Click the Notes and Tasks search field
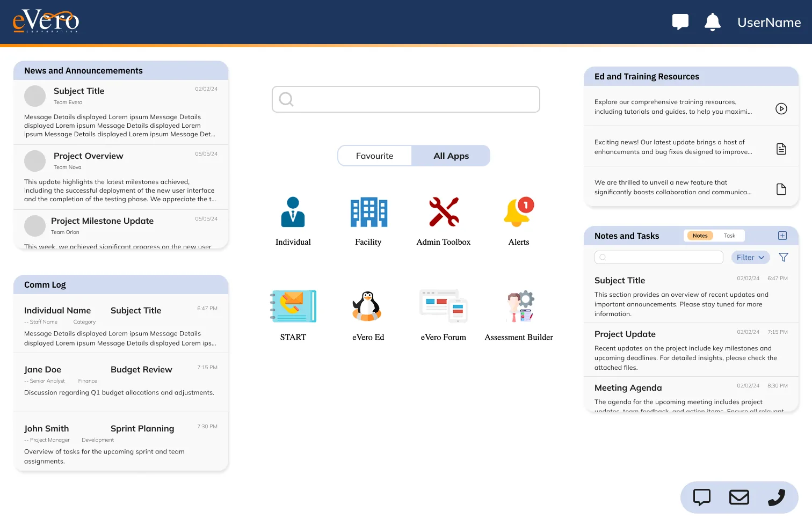The image size is (812, 527). (x=659, y=257)
